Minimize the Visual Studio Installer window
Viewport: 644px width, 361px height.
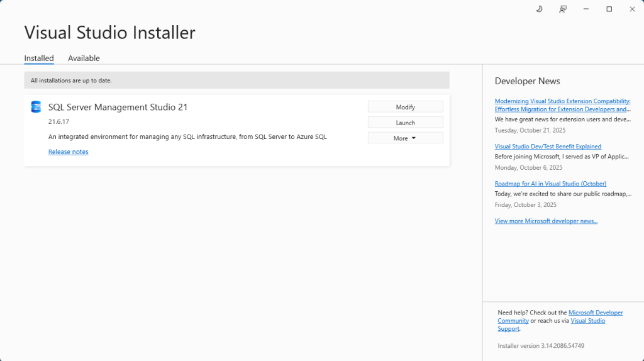click(x=586, y=9)
